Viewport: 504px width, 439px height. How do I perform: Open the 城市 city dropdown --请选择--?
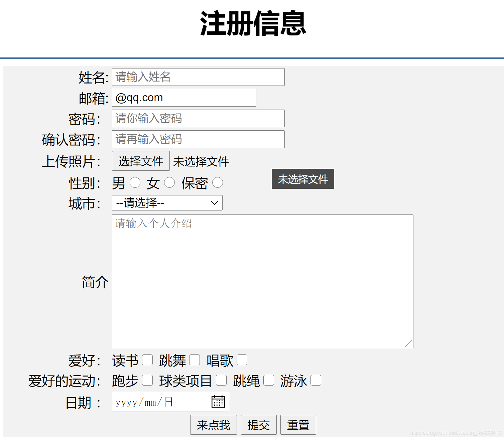[x=167, y=203]
